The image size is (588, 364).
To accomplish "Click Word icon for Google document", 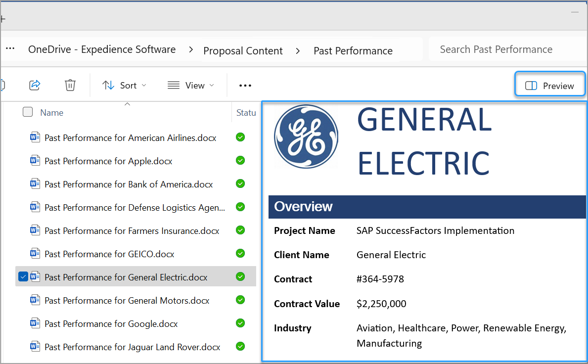I will tap(35, 323).
